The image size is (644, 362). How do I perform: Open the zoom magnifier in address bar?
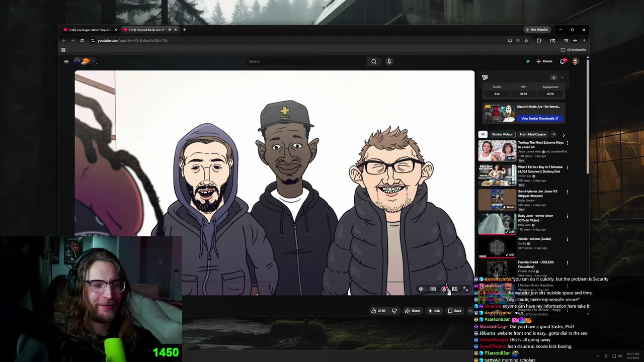[518, 40]
